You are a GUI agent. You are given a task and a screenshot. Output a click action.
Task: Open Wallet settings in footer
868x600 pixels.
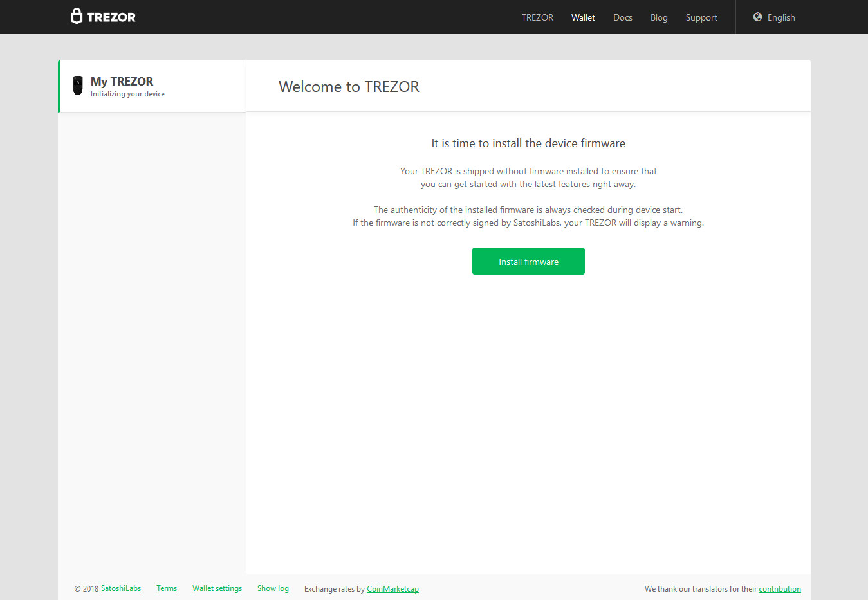point(217,588)
